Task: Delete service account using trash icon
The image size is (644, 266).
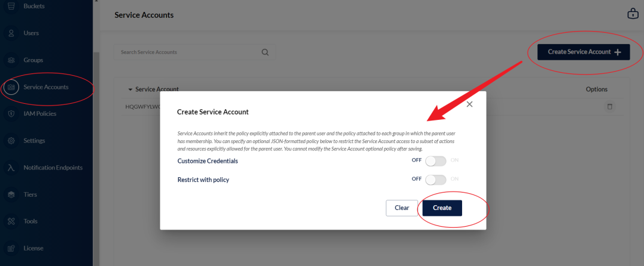Action: (609, 107)
